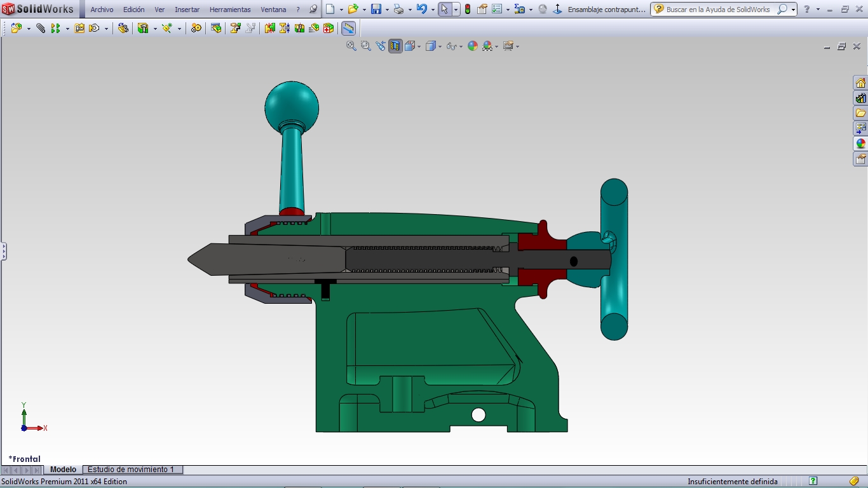The height and width of the screenshot is (488, 868).
Task: Open the Herramientas menu
Action: [x=230, y=10]
